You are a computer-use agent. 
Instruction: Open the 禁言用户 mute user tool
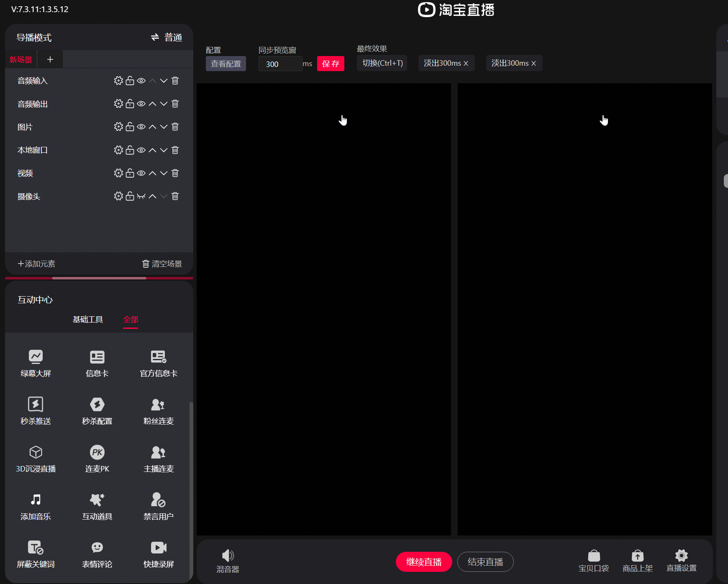point(159,506)
